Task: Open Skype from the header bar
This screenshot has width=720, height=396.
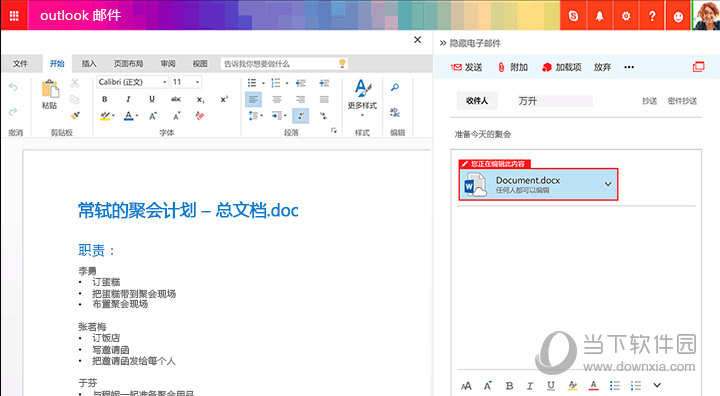Action: [x=573, y=16]
